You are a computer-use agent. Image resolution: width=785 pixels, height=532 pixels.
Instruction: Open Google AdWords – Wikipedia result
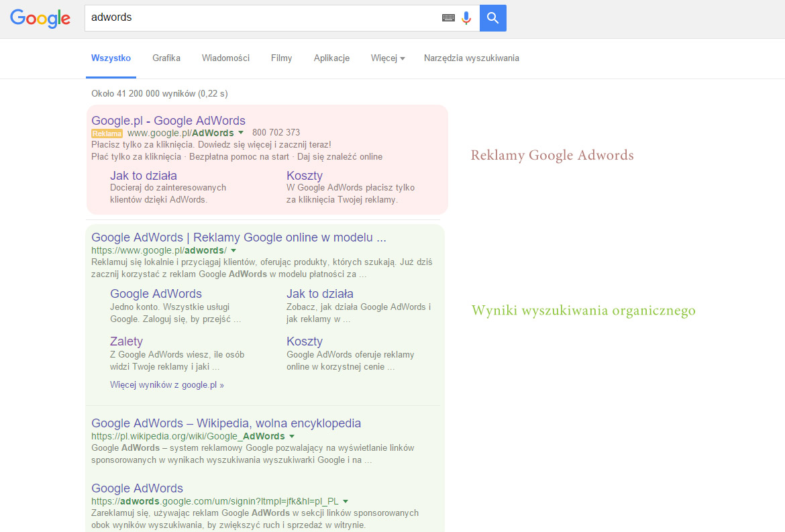(x=226, y=423)
